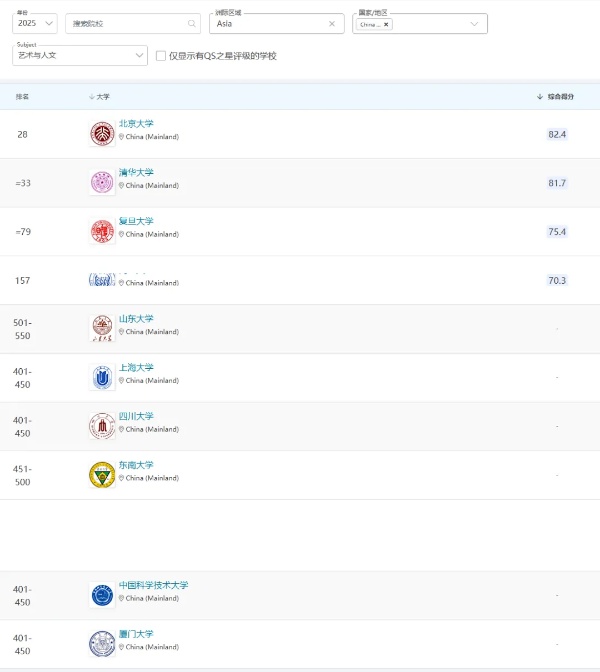Open the year 2025 dropdown

(34, 23)
